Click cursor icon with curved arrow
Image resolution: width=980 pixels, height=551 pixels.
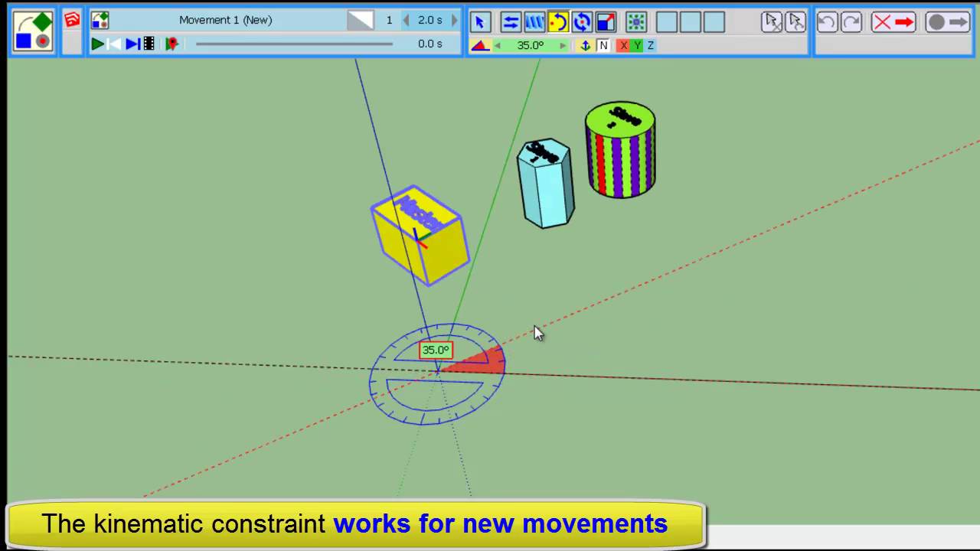coord(795,21)
